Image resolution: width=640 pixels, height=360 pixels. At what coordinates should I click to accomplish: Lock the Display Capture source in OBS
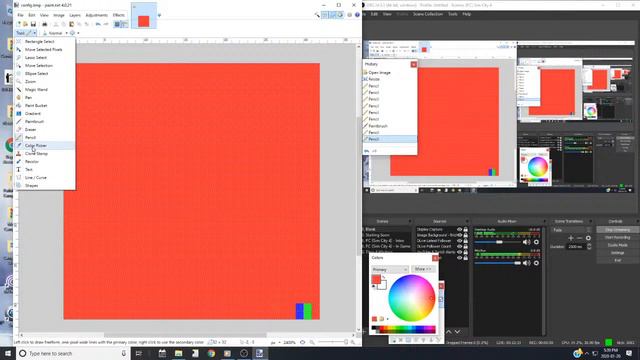point(465,230)
